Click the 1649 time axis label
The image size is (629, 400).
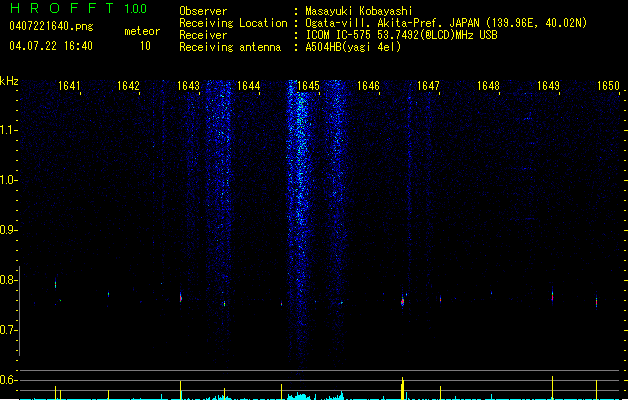click(548, 86)
